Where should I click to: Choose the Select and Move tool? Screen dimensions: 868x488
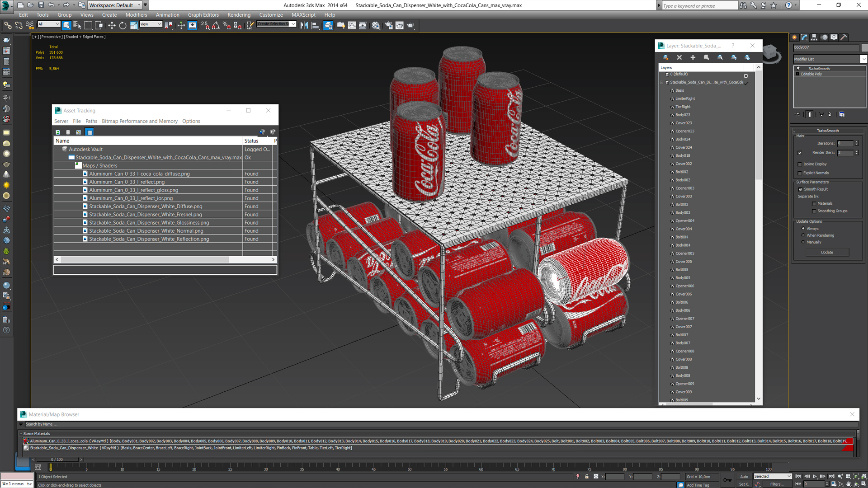112,25
